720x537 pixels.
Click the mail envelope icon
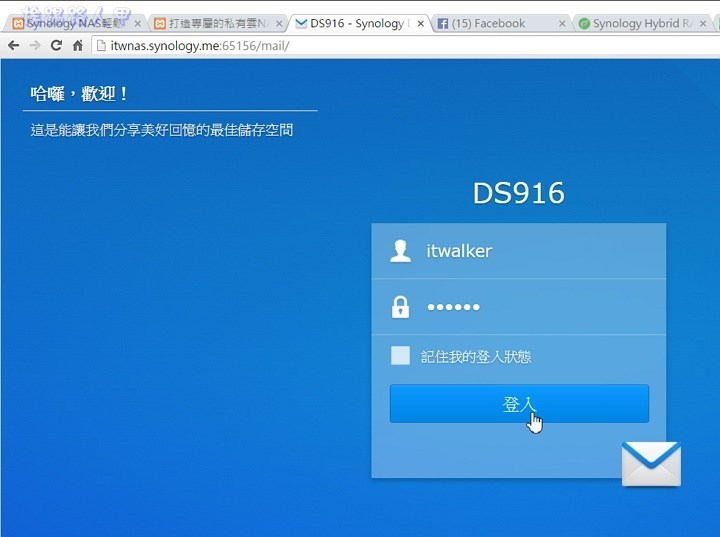tap(651, 464)
